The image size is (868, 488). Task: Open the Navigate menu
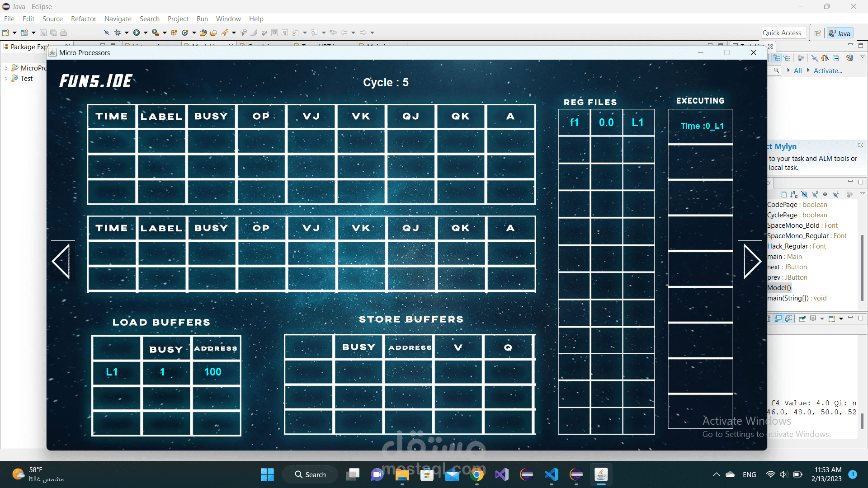click(118, 19)
